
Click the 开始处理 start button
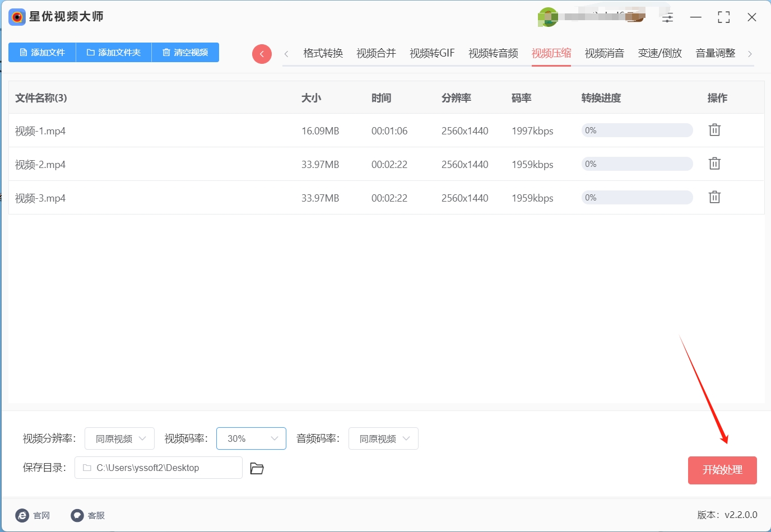pyautogui.click(x=722, y=470)
